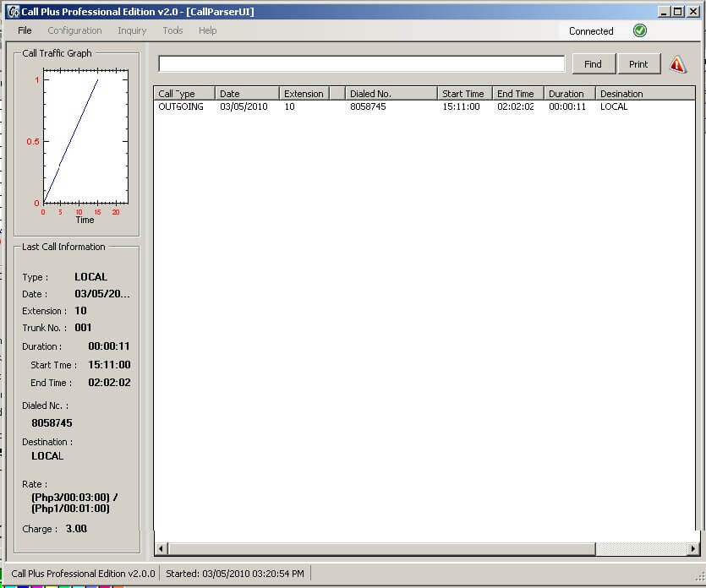Click the red warning alert icon
This screenshot has width=706, height=588.
point(677,64)
